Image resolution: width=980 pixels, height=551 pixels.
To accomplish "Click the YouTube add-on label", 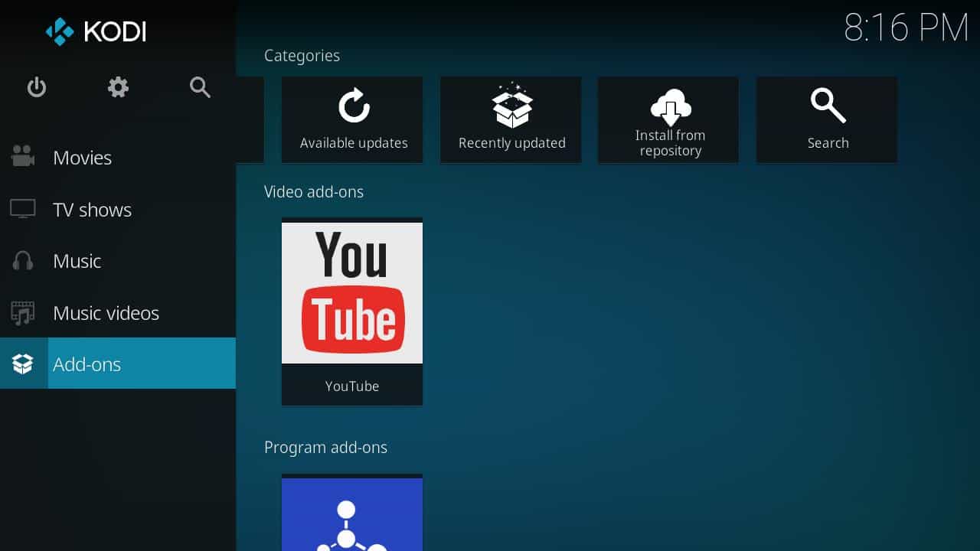I will pyautogui.click(x=352, y=386).
